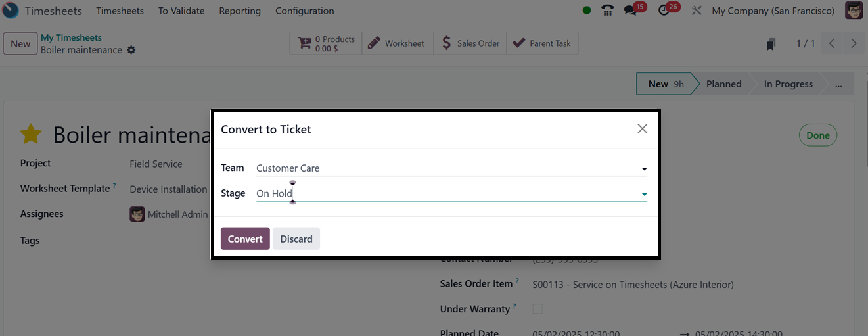Viewport: 868px width, 336px height.
Task: Toggle the yellow priority star
Action: [31, 134]
